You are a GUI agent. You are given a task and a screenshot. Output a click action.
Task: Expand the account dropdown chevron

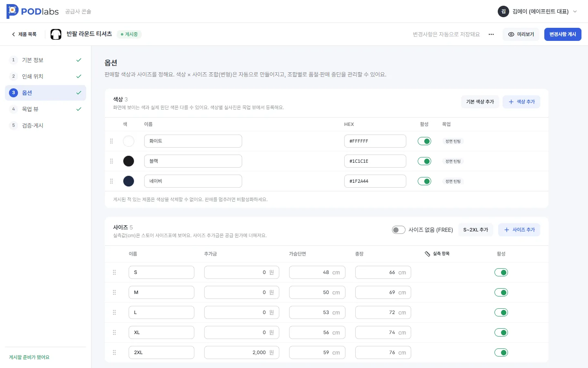(x=575, y=11)
